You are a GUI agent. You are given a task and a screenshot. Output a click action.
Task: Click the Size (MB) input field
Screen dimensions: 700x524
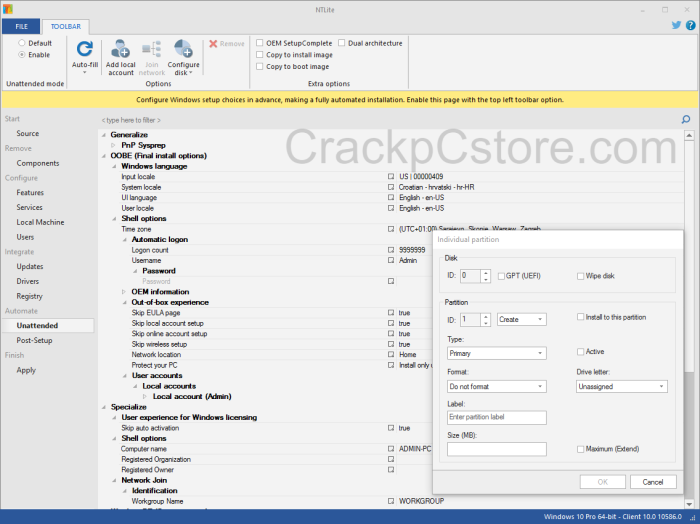coord(496,449)
